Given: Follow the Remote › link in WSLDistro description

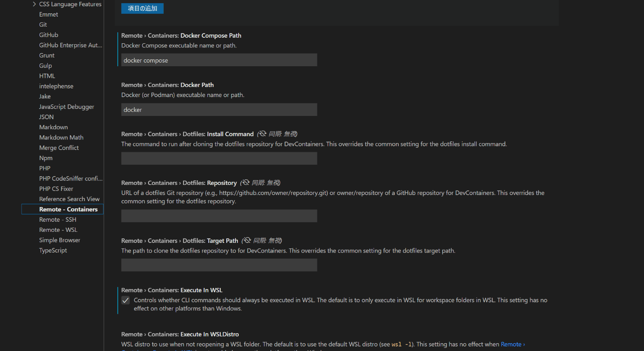Looking at the screenshot, I should [x=513, y=344].
